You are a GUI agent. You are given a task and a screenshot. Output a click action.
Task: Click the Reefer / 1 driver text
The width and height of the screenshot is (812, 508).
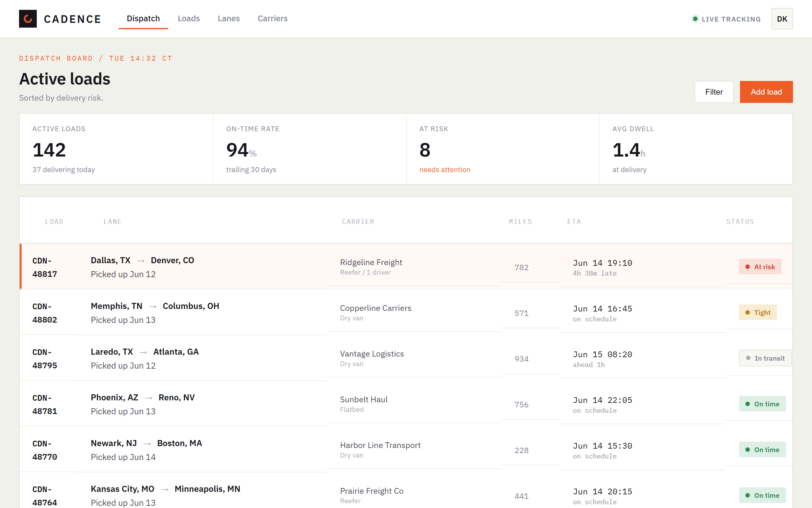tap(365, 272)
